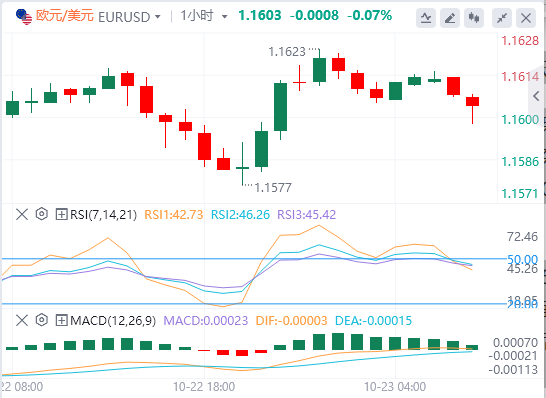The height and width of the screenshot is (398, 546).
Task: Open the 1小时 timeframe dropdown
Action: [204, 16]
